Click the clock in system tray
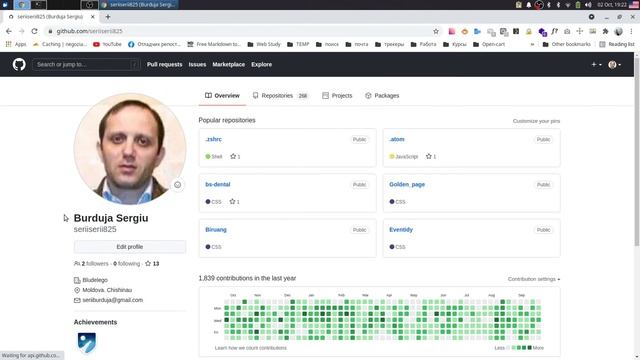640x360 pixels. point(612,5)
